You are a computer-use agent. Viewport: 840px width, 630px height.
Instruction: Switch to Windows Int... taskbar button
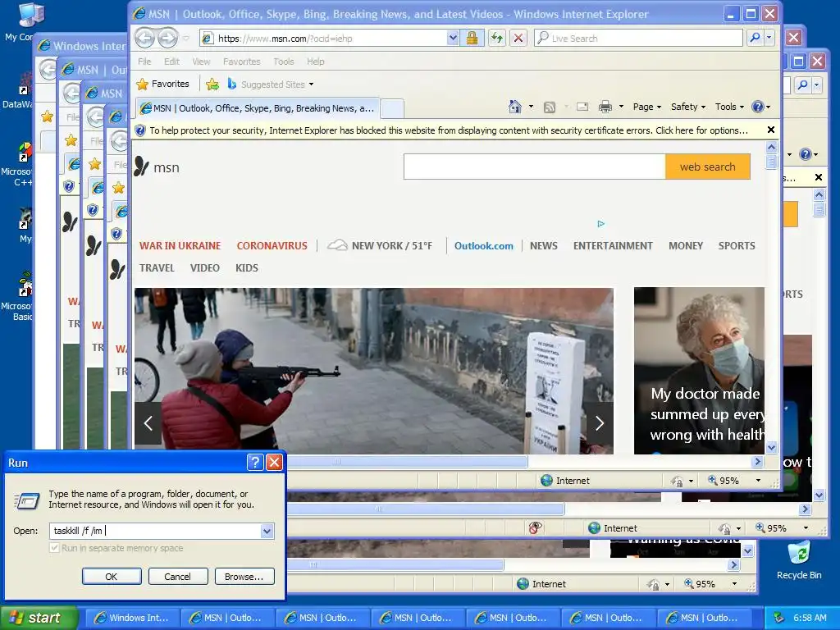(132, 618)
